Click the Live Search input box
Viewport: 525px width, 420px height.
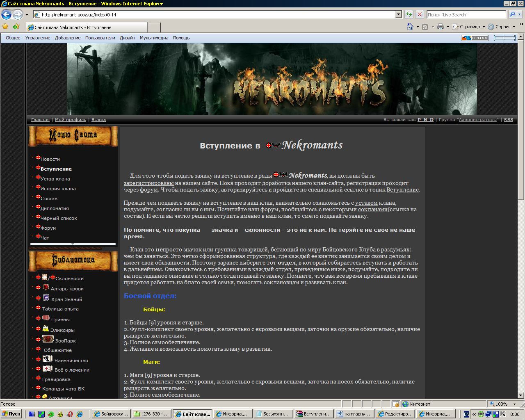(466, 15)
